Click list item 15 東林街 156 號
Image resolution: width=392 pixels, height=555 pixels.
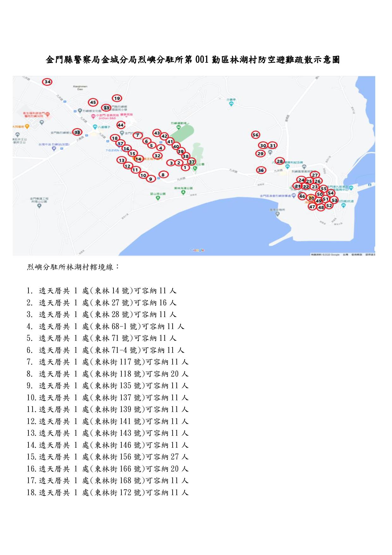[107, 457]
